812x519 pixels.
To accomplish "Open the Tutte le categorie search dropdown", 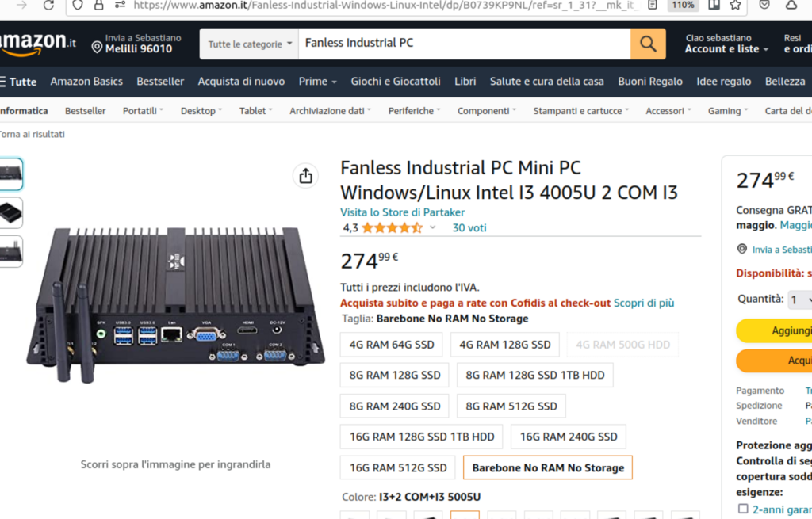I will (250, 44).
